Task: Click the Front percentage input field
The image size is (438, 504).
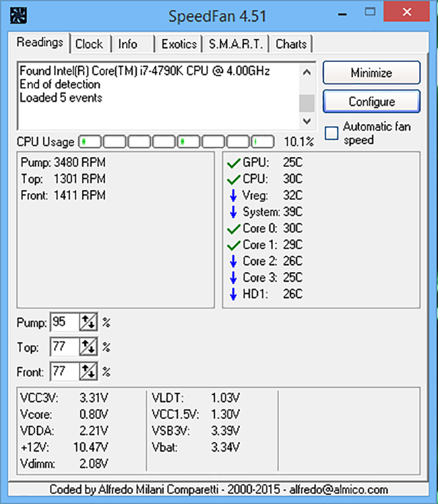Action: pyautogui.click(x=65, y=371)
